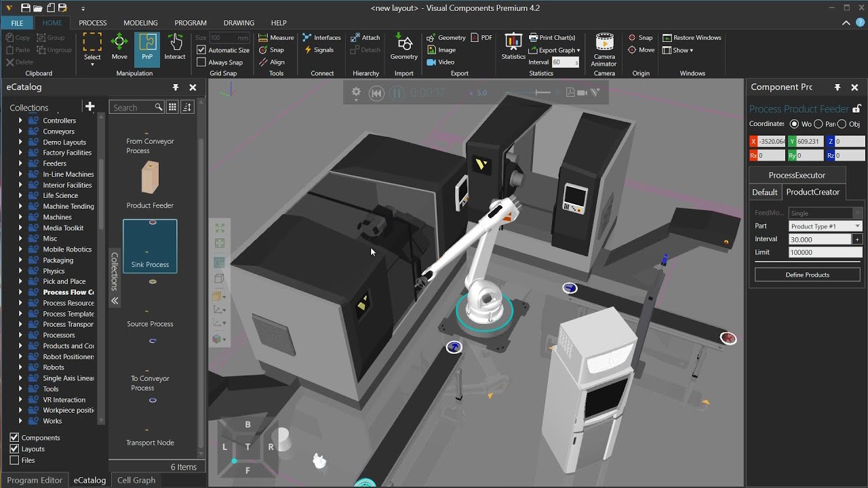Toggle grid view in eCatalog panel
Viewport: 868px width, 488px height.
point(172,107)
